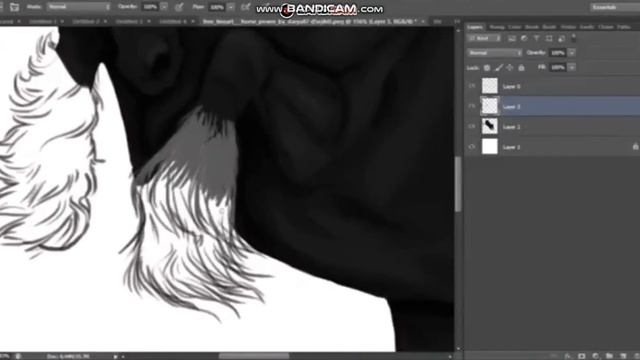Click the Flow value field
640x360 pixels.
[217, 7]
